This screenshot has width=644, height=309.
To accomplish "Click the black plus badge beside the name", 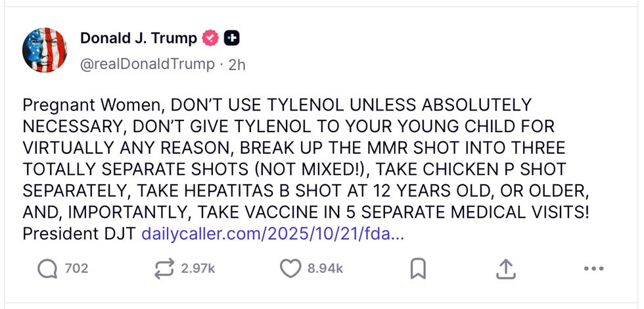I will pyautogui.click(x=231, y=39).
